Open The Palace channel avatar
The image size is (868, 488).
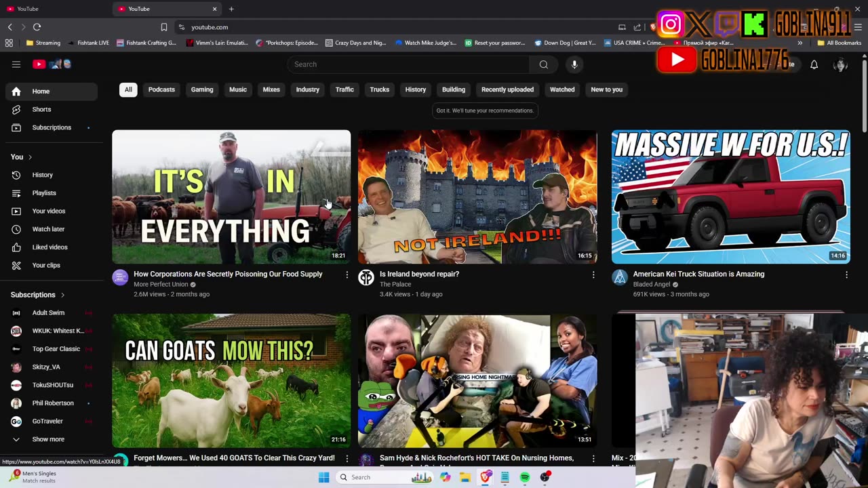366,277
